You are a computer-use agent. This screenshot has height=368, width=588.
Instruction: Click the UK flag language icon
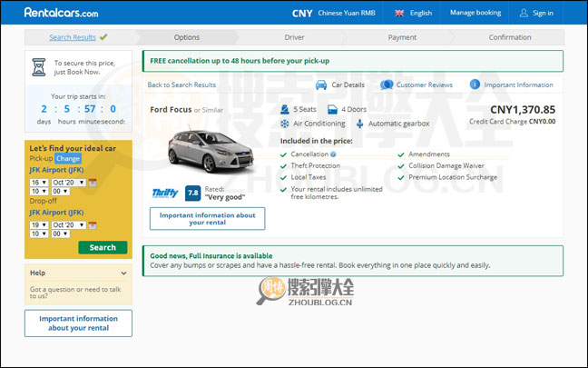[399, 13]
